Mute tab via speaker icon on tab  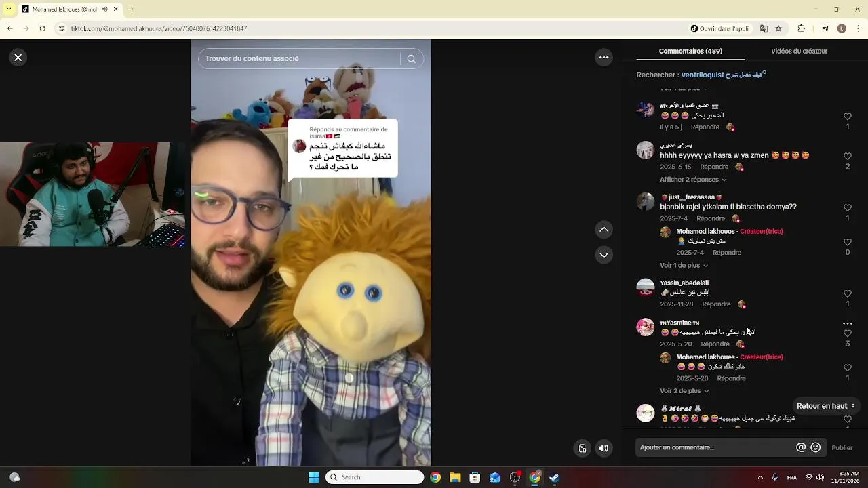tap(105, 9)
